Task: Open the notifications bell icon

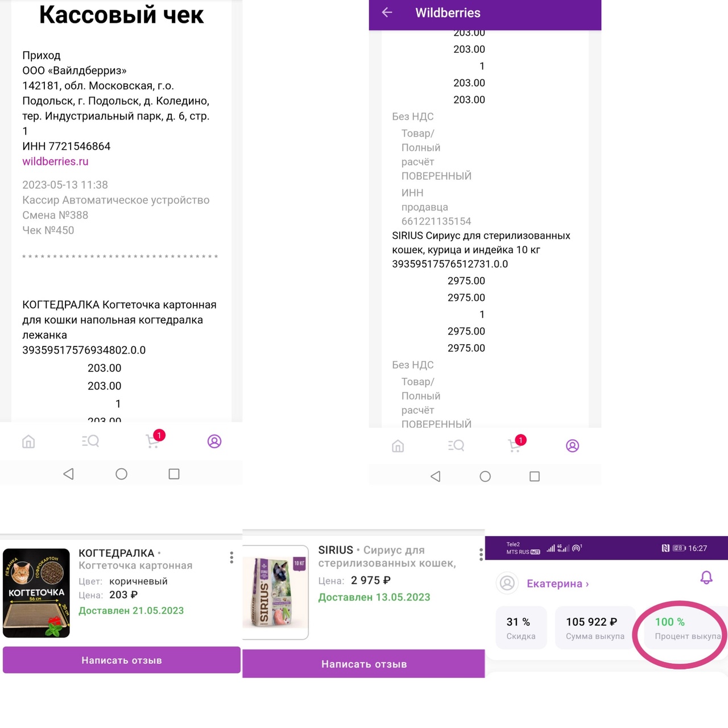Action: tap(706, 578)
